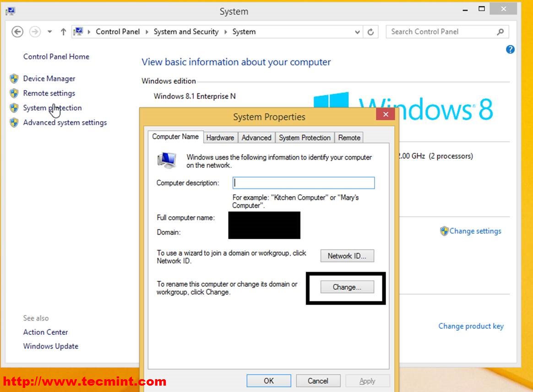Viewport: 533px width, 392px height.
Task: Click the Change... button to rename computer
Action: tap(347, 287)
